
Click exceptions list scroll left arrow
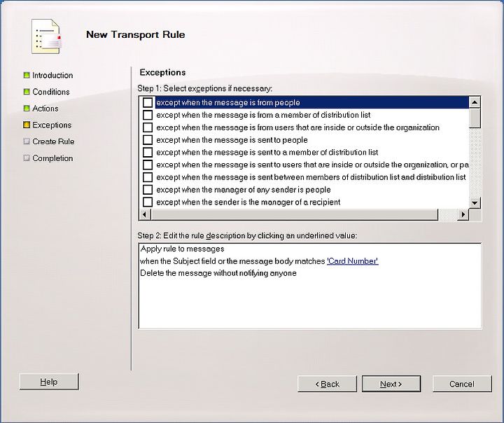[x=144, y=214]
